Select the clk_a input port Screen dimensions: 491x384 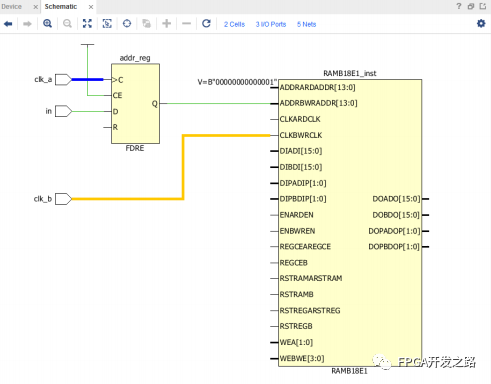click(63, 80)
